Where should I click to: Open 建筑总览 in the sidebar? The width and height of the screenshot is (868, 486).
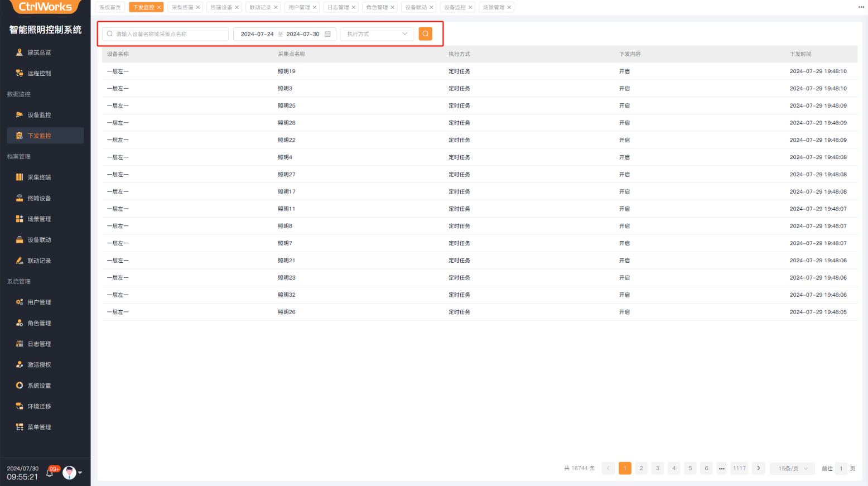(x=39, y=52)
